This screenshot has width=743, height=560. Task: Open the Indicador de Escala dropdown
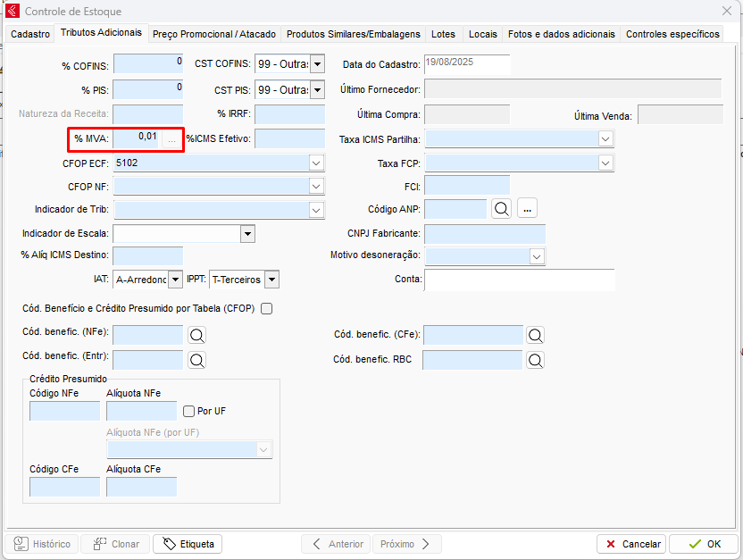point(247,233)
